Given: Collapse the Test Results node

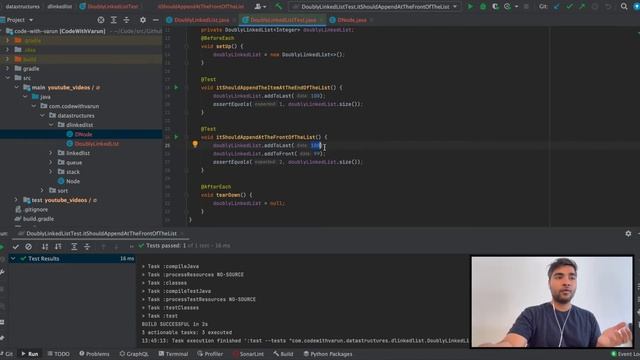Looking at the screenshot, I should pyautogui.click(x=13, y=258).
